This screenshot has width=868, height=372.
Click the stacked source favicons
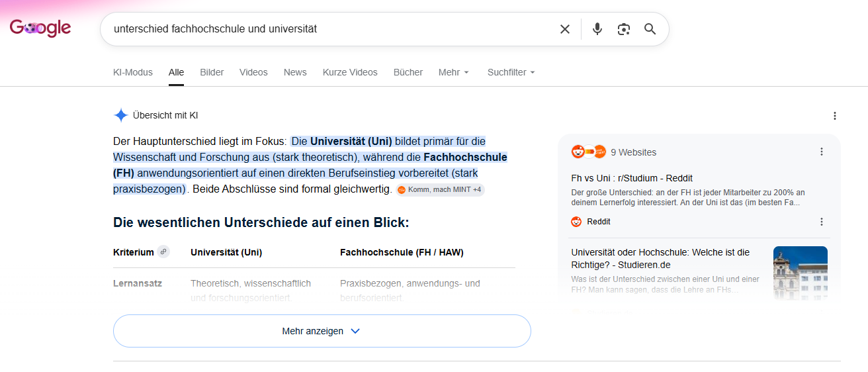[x=589, y=152]
